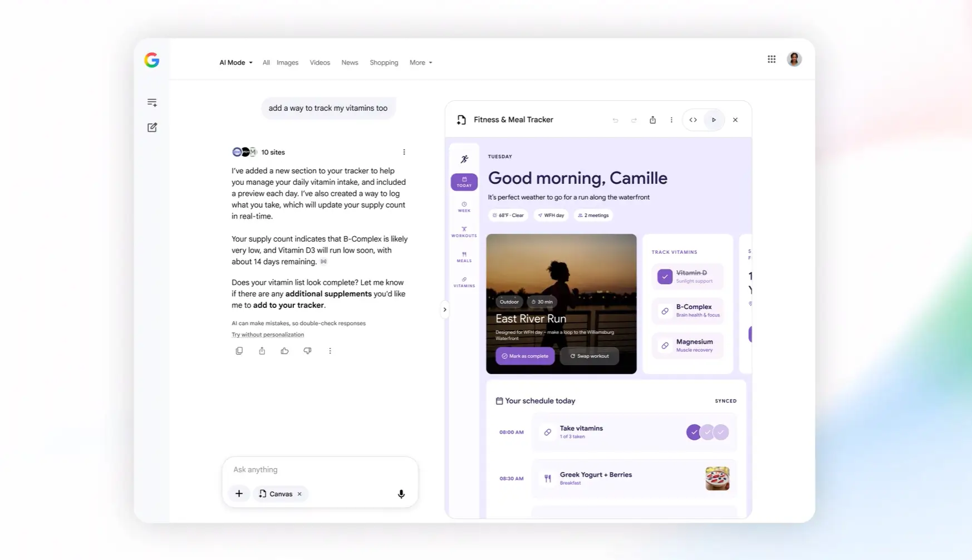
Task: Click the WFH day chip
Action: click(x=551, y=215)
